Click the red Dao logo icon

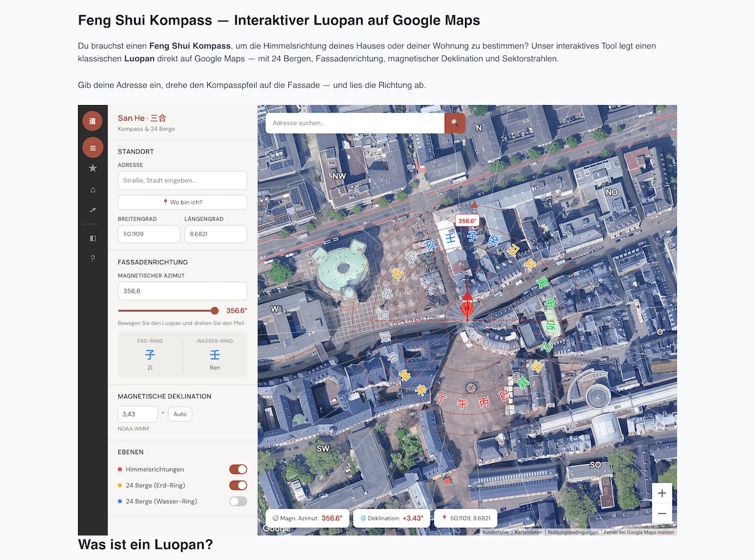pos(92,120)
